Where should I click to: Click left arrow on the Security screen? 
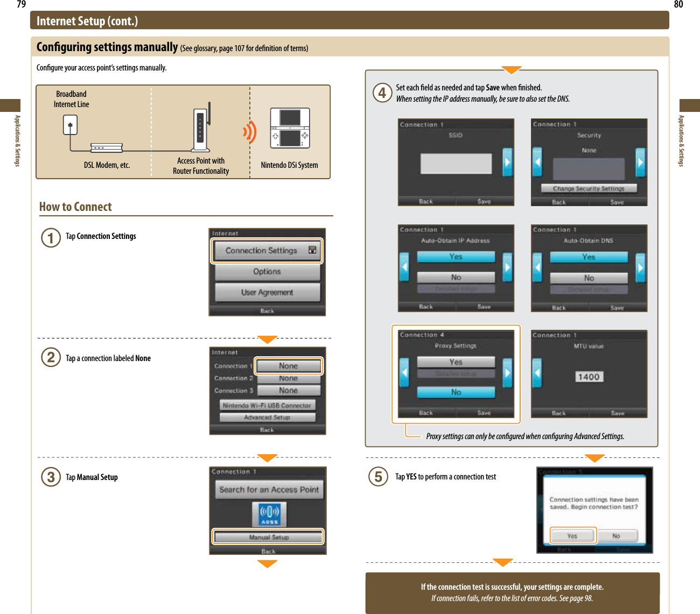pyautogui.click(x=537, y=161)
